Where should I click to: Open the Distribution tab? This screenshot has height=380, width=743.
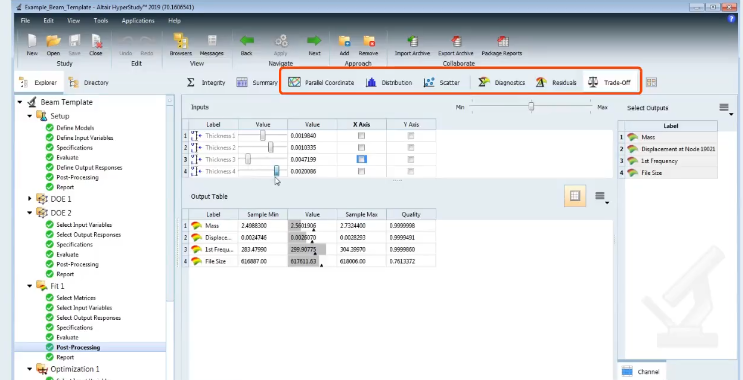click(x=389, y=82)
